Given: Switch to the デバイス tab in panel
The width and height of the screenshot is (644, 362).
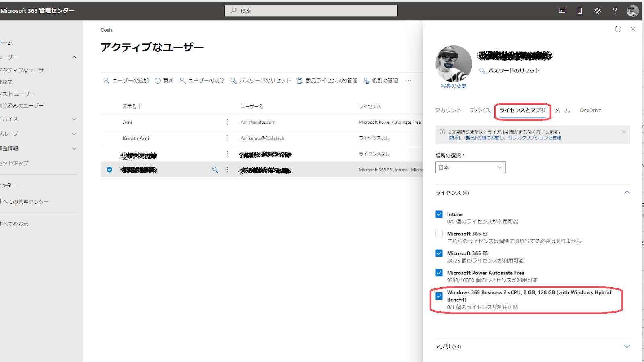Looking at the screenshot, I should (480, 110).
